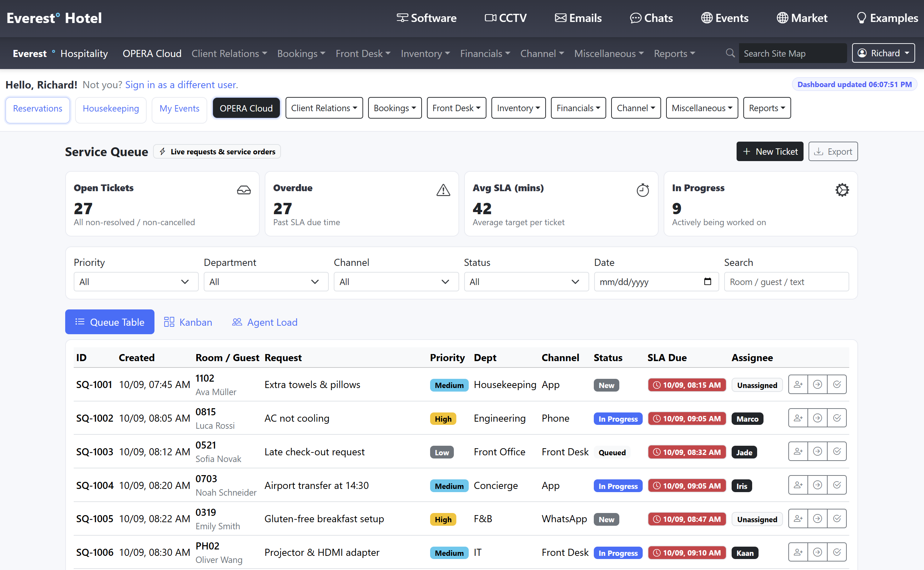Click assign-user icon for ticket SQ-1005
924x570 pixels.
pyautogui.click(x=798, y=519)
